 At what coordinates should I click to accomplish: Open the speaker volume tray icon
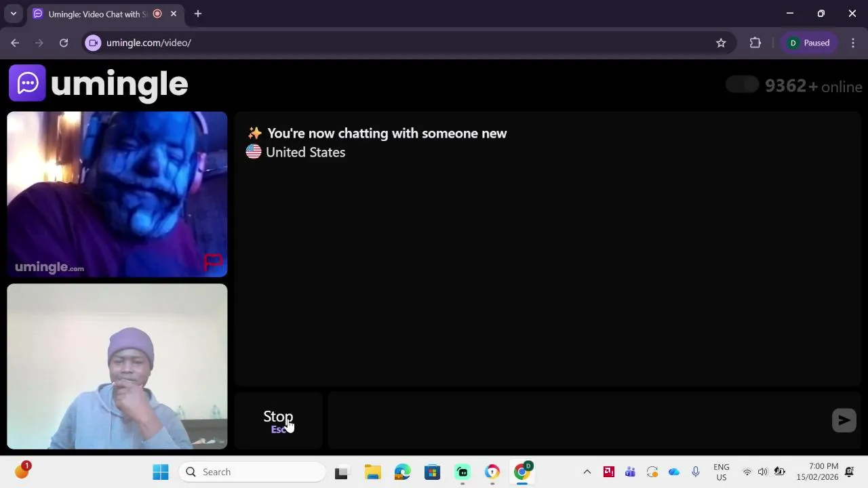[763, 472]
